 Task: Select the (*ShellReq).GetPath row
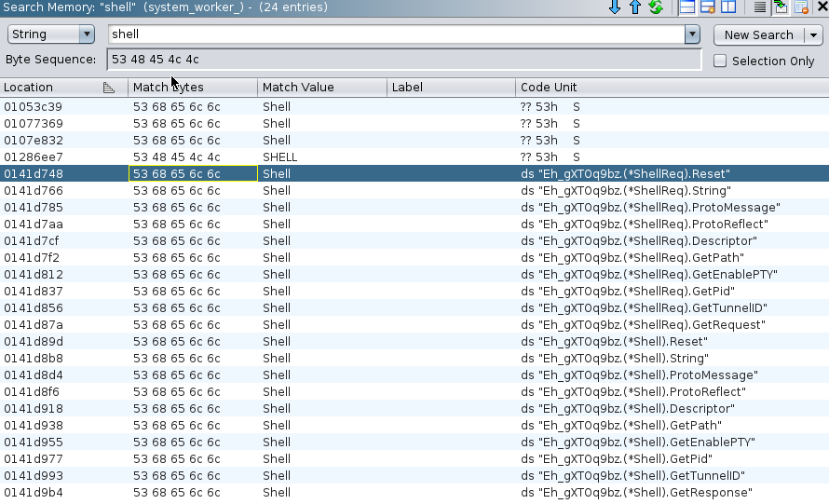point(414,258)
